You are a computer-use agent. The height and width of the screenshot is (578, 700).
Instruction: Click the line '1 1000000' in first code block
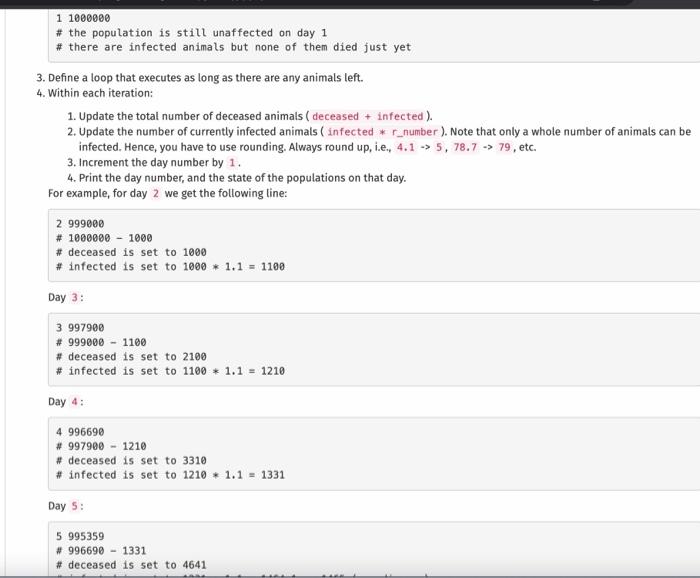(x=83, y=18)
